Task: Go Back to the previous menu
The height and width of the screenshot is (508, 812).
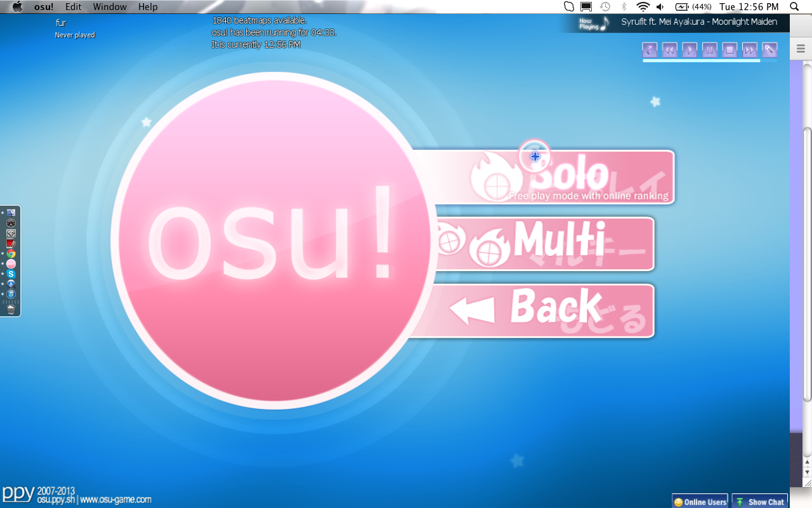Action: pos(533,311)
